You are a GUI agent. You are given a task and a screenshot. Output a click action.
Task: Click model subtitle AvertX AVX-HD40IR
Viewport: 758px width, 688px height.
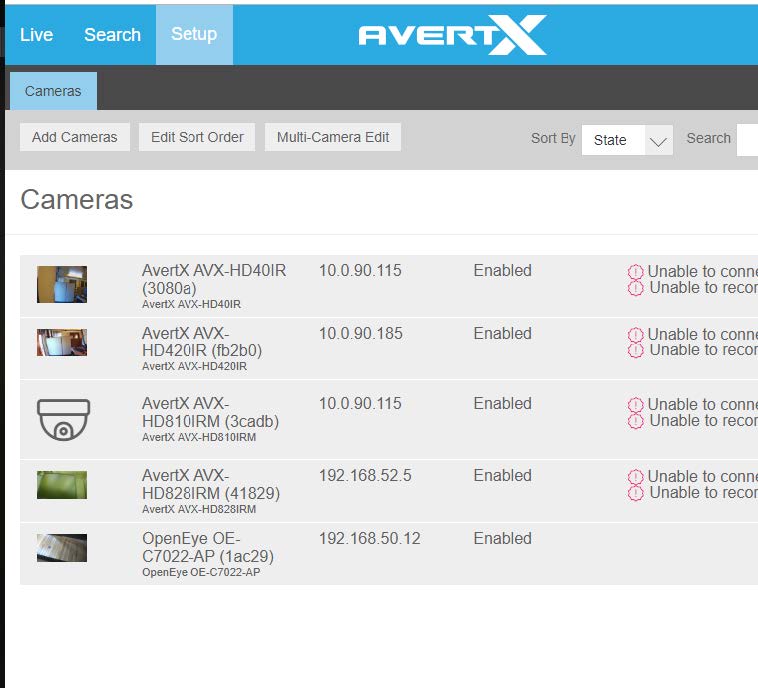(x=191, y=304)
